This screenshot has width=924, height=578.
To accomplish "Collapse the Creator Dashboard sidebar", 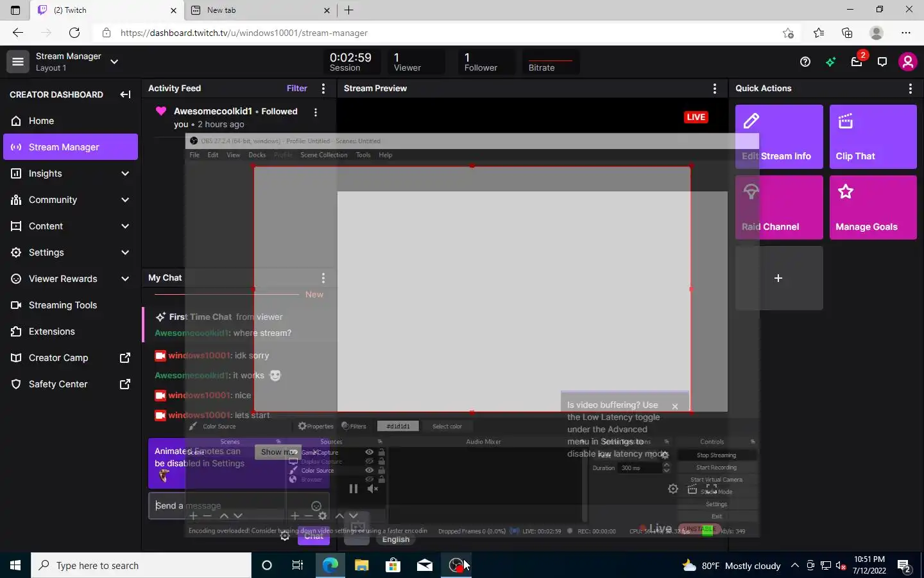I will point(125,94).
